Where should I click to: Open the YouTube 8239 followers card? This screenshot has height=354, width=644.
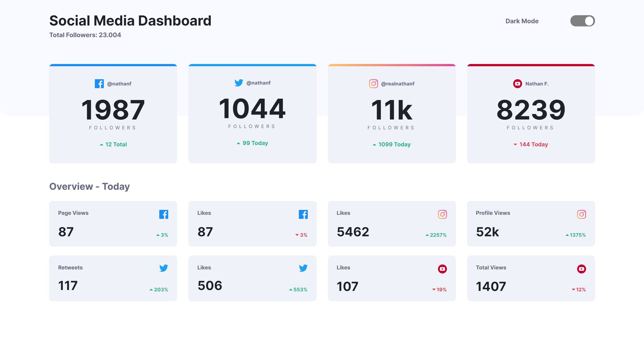[x=531, y=114]
